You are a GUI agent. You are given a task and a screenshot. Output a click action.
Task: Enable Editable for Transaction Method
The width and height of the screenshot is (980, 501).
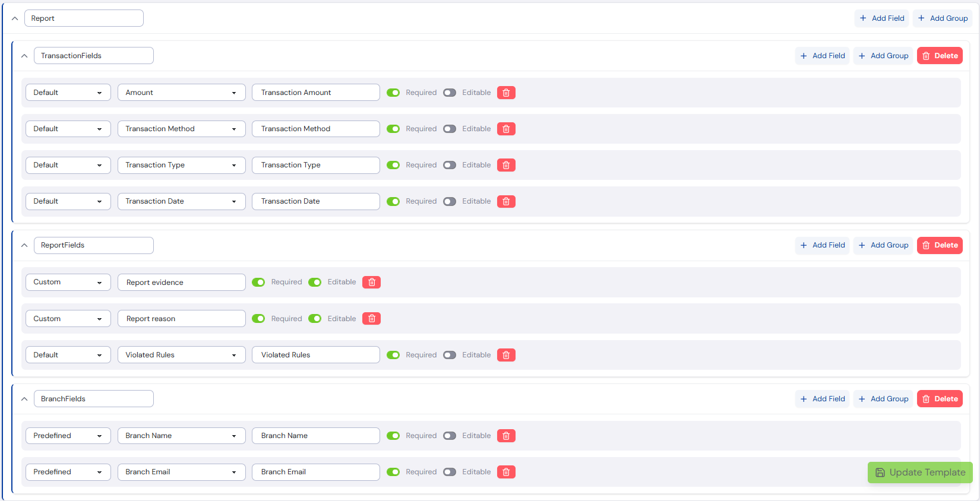(450, 129)
